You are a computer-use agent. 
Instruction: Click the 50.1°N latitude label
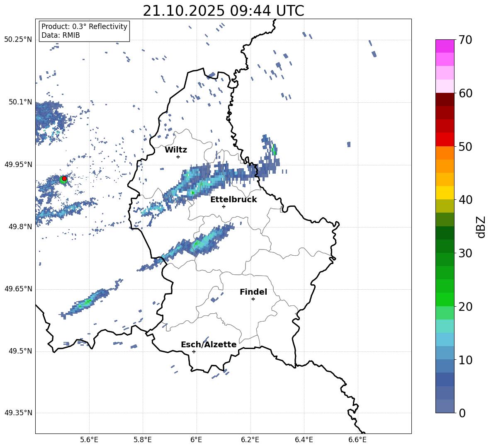(x=20, y=102)
